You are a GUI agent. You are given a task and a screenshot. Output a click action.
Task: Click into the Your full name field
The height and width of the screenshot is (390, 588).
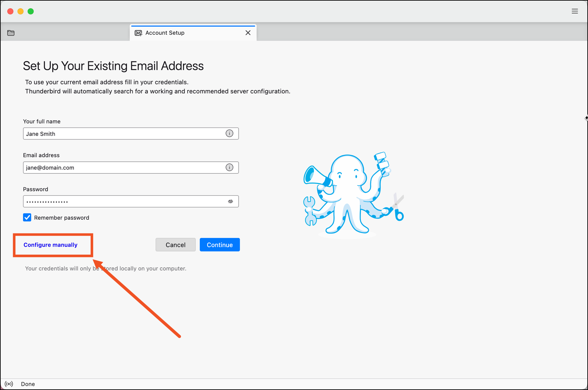(131, 134)
